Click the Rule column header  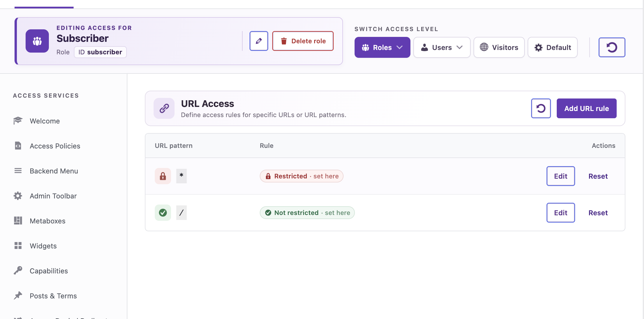pyautogui.click(x=266, y=146)
